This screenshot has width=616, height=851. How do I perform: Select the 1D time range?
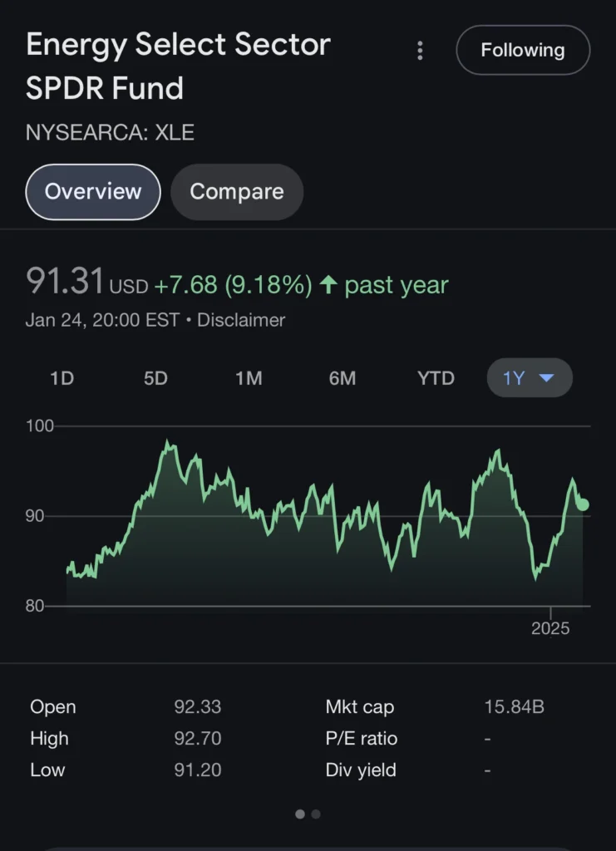coord(62,378)
